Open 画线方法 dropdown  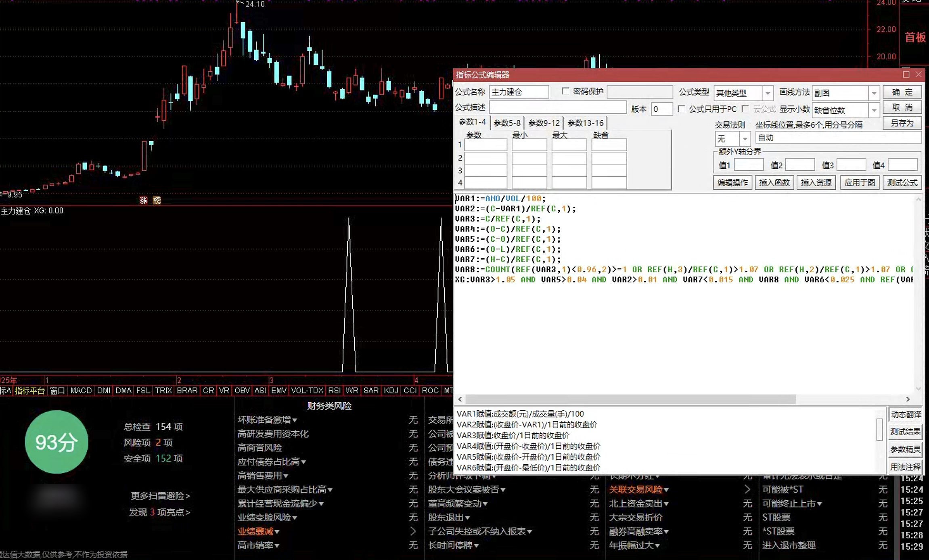pos(874,93)
